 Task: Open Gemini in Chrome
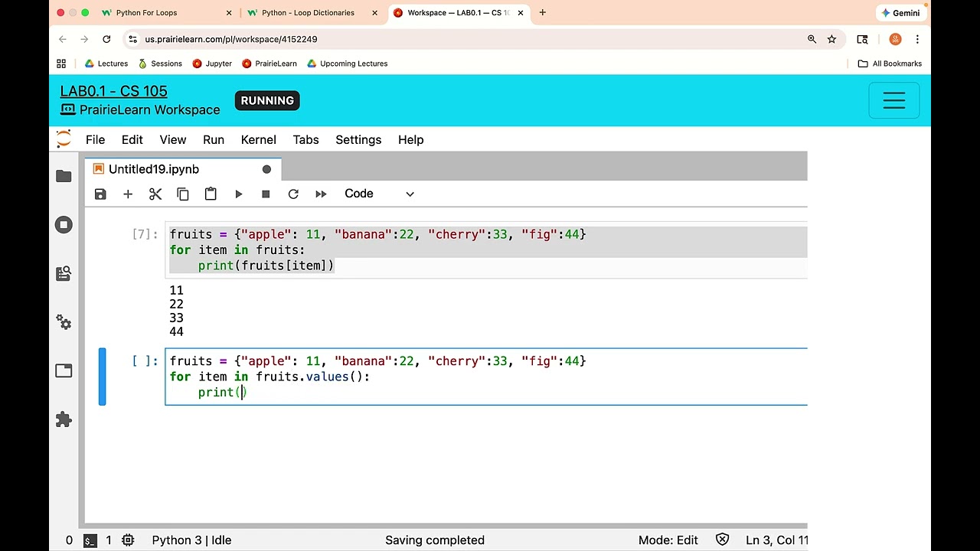[x=900, y=13]
